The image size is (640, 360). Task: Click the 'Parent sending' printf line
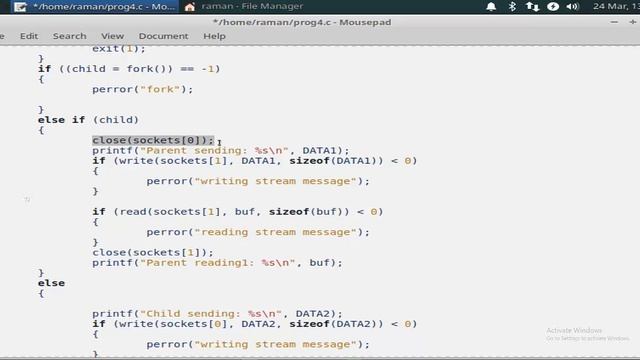pyautogui.click(x=221, y=151)
